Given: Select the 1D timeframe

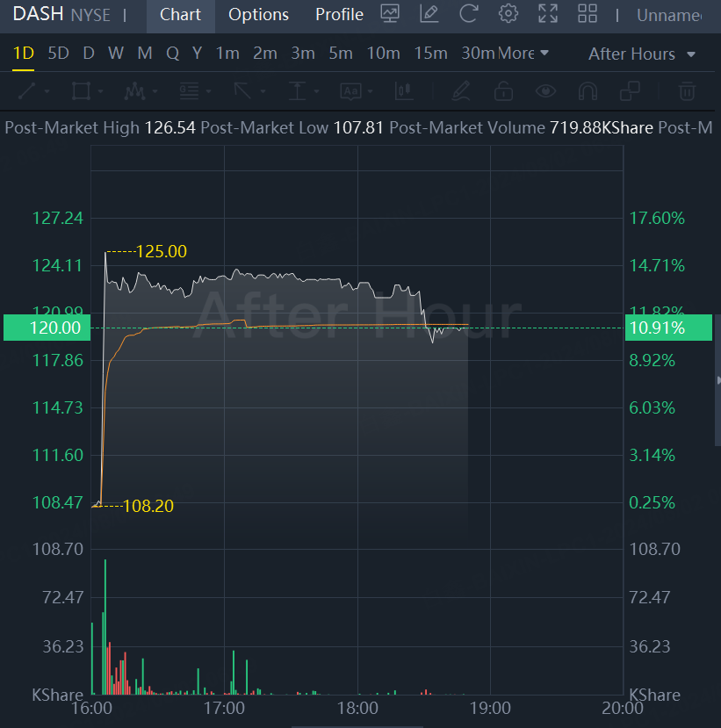Looking at the screenshot, I should [23, 54].
